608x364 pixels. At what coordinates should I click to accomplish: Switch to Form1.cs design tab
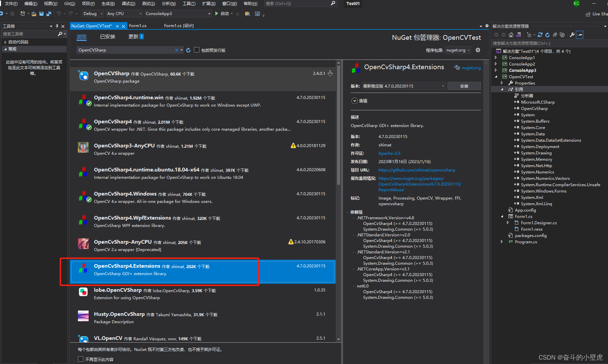[x=179, y=26]
